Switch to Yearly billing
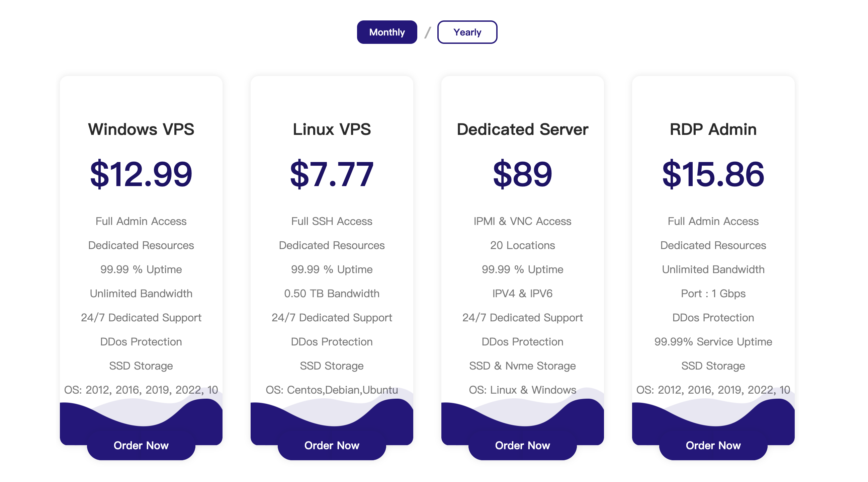The width and height of the screenshot is (868, 482). coord(467,32)
